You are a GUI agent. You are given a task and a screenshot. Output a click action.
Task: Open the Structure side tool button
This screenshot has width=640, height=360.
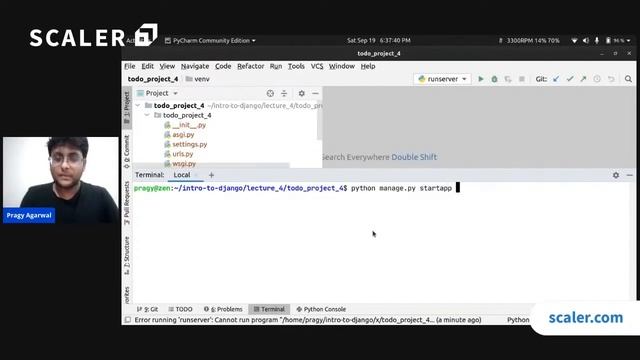pos(127,256)
